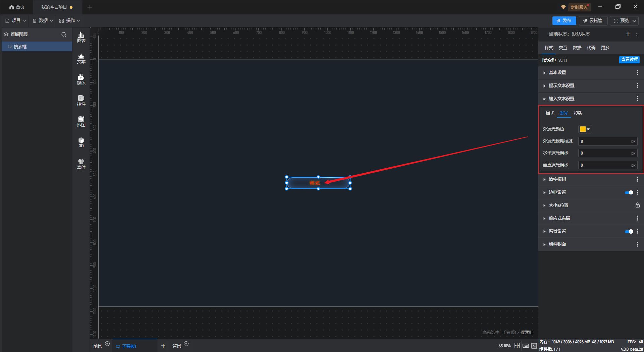The height and width of the screenshot is (352, 644).
Task: Open the 操作 menu
Action: tap(70, 21)
